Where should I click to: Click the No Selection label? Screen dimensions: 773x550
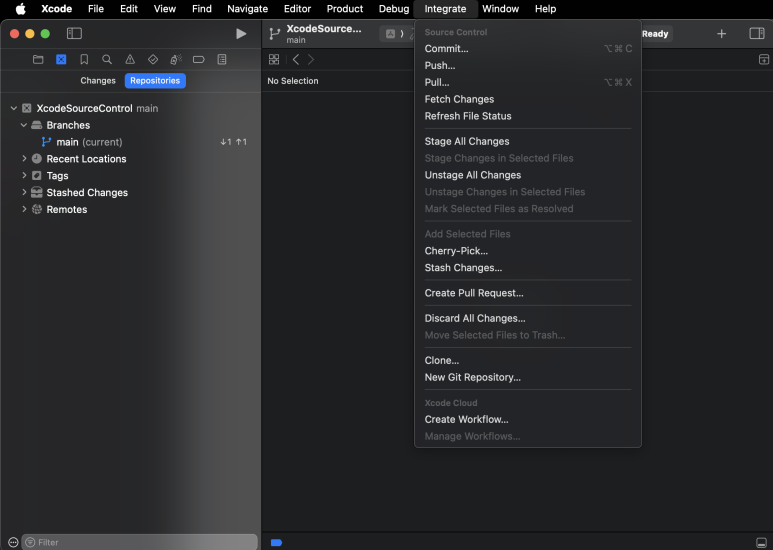click(x=293, y=81)
